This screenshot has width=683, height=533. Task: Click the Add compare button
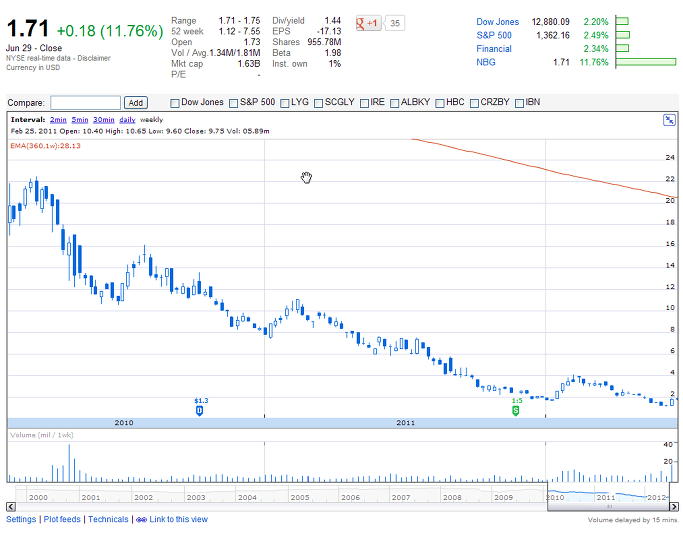coord(136,103)
